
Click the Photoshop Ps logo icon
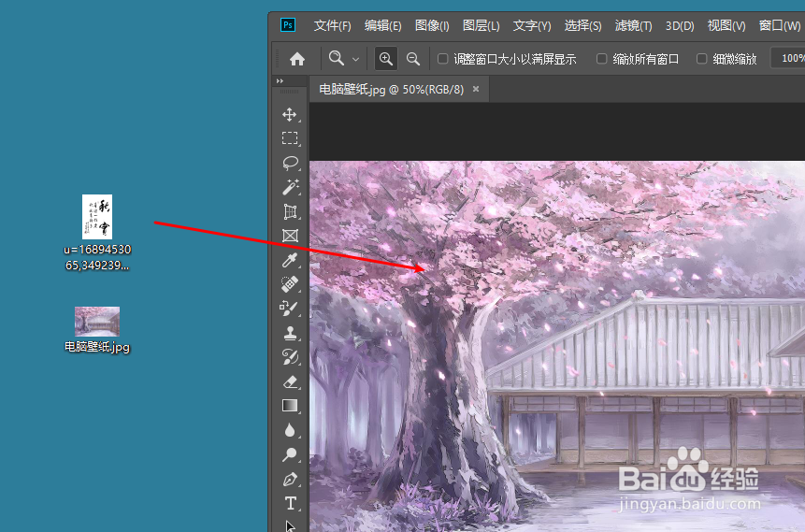288,24
